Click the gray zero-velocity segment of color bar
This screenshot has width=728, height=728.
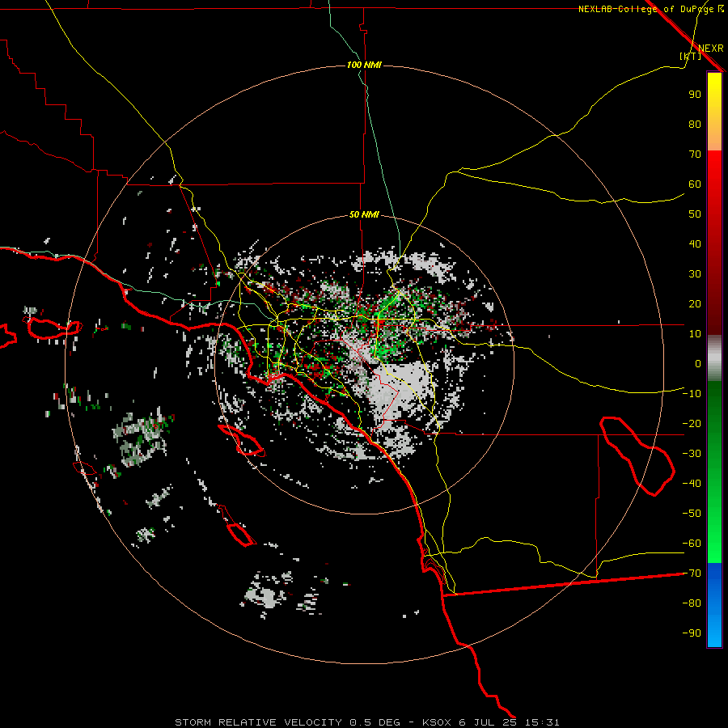click(x=714, y=358)
